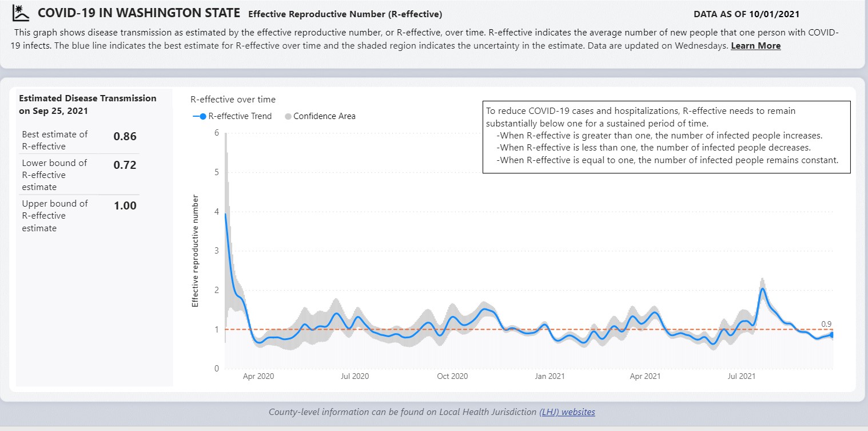Click the upper bound value 1.00
The height and width of the screenshot is (431, 868).
coord(125,206)
